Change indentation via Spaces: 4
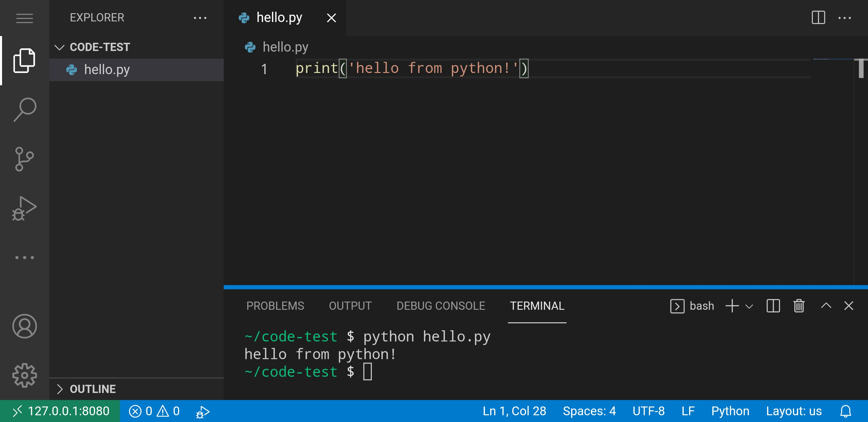Screen dimensions: 868x422 point(589,411)
